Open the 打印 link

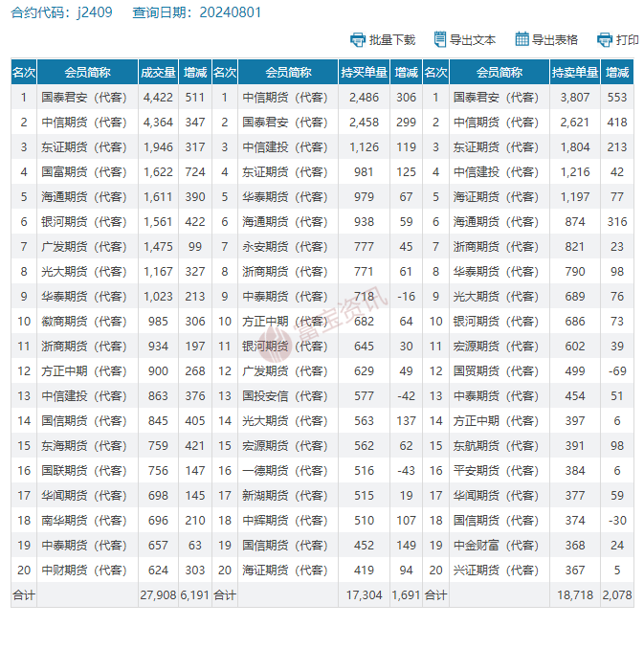(627, 40)
